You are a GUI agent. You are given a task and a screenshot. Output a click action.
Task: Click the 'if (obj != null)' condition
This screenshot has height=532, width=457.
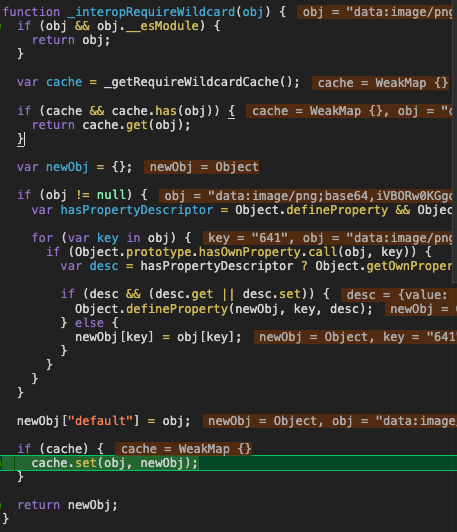click(x=82, y=195)
